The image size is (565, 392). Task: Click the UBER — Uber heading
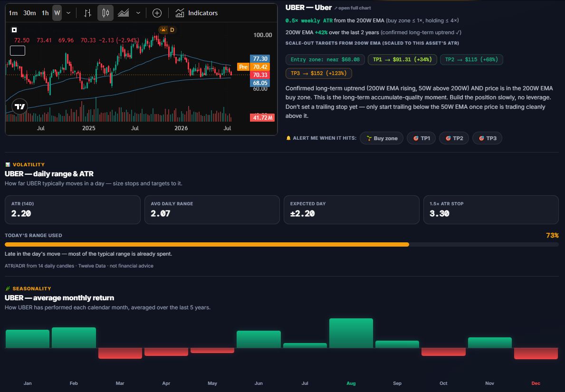pyautogui.click(x=308, y=8)
